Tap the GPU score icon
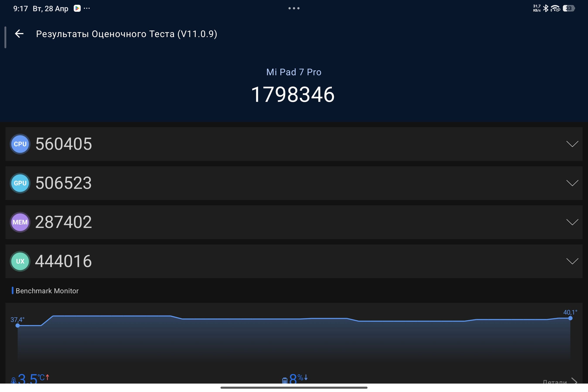This screenshot has height=392, width=588. coord(20,183)
